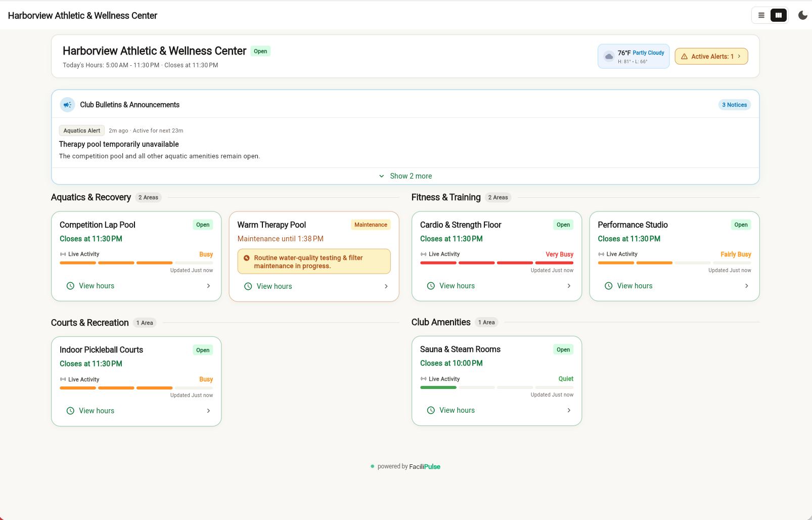
Task: Click the Quiet status on Sauna card
Action: coord(566,379)
